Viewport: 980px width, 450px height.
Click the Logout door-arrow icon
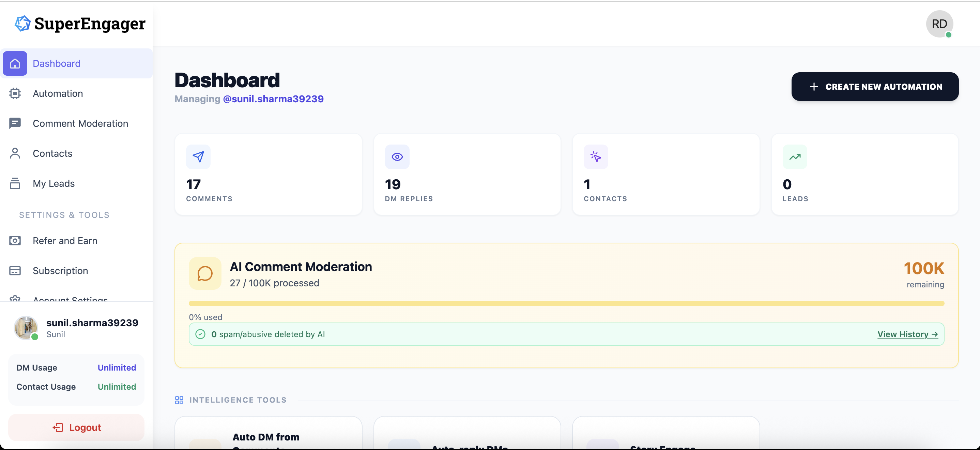[58, 427]
